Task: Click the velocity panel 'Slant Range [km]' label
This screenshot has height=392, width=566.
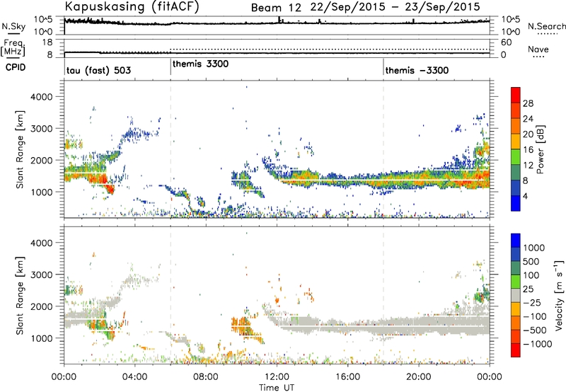Action: [x=20, y=295]
